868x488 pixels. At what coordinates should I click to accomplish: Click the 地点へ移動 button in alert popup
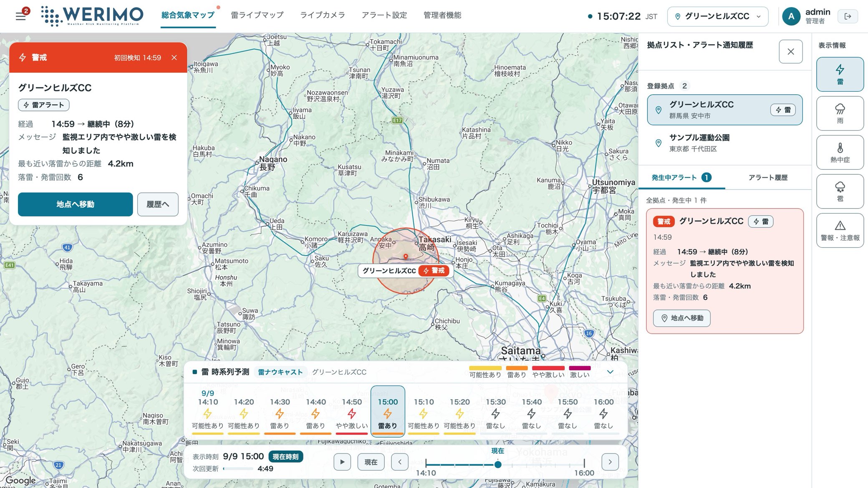(x=75, y=204)
